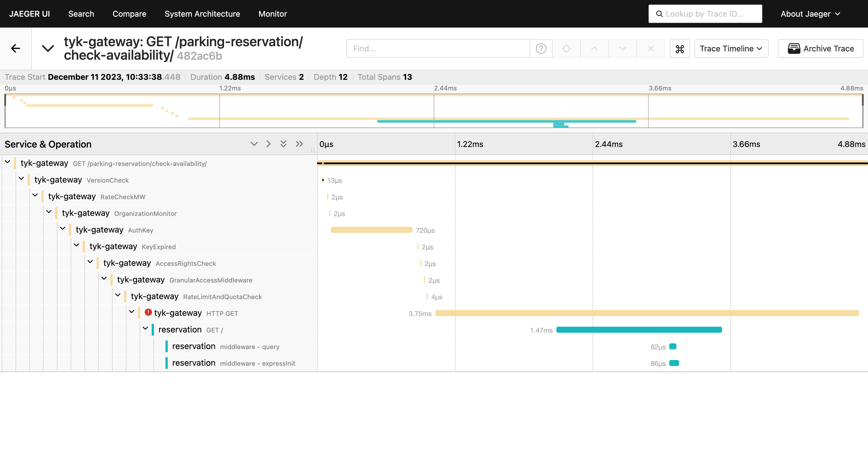This screenshot has width=868, height=453.
Task: Open keyboard shortcuts command icon
Action: [x=680, y=49]
